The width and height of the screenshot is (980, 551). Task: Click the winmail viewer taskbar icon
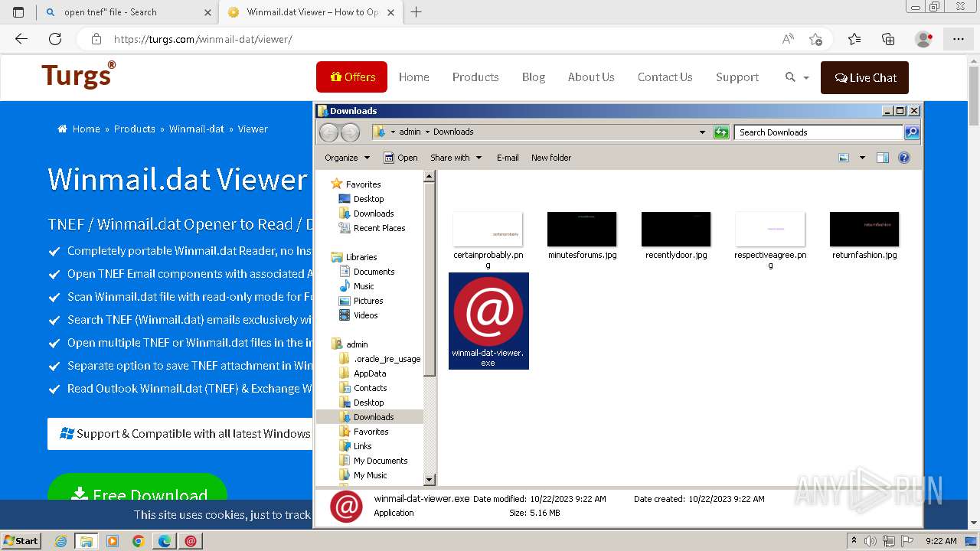[191, 541]
